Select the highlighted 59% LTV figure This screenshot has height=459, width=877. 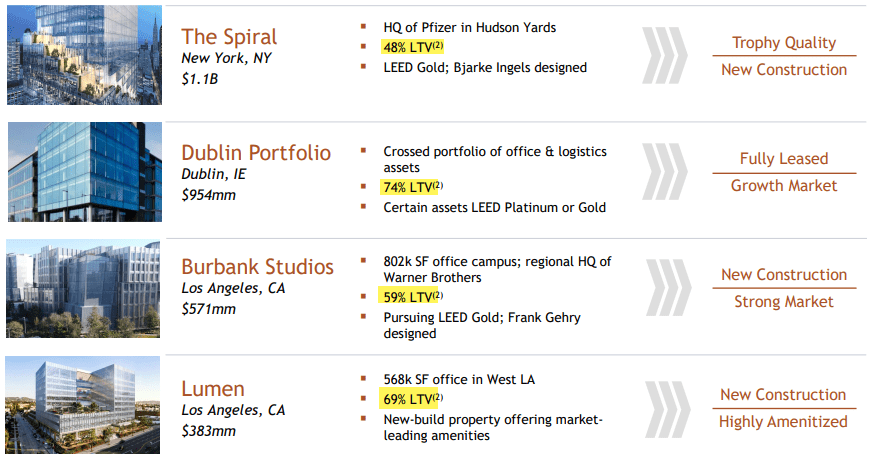412,296
